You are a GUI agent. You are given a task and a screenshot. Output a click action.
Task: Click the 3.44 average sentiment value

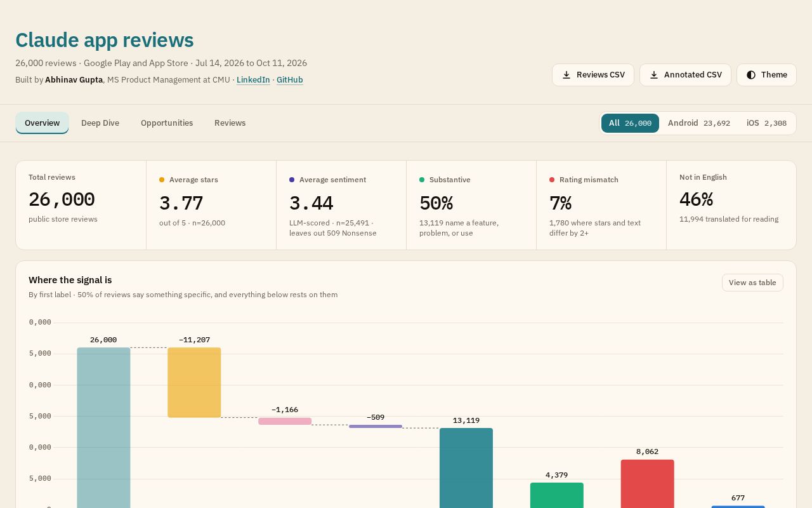click(x=311, y=203)
